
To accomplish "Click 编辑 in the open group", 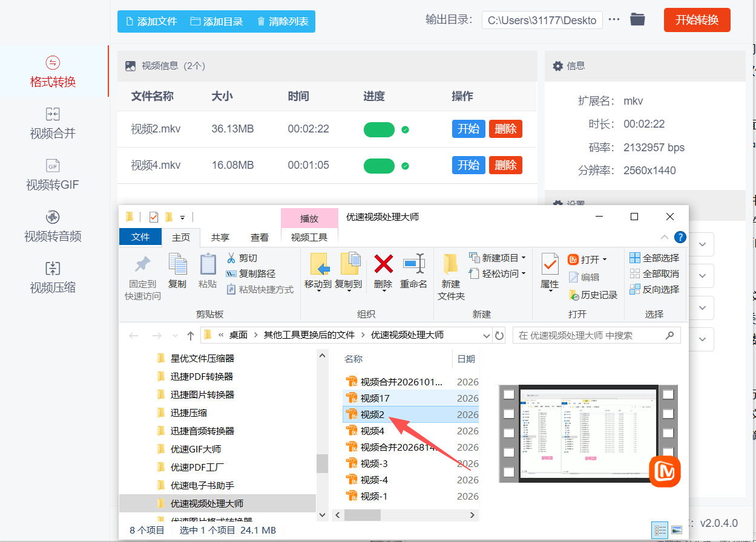I will coord(584,277).
